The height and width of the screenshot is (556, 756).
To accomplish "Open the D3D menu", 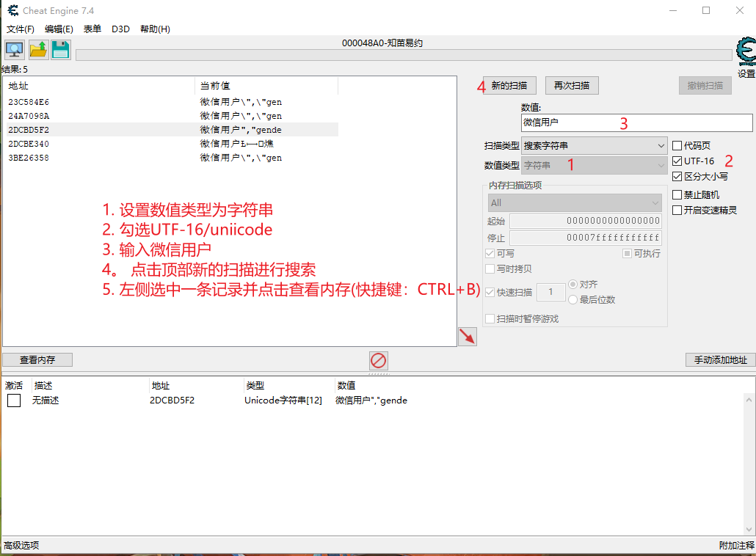I will (120, 29).
